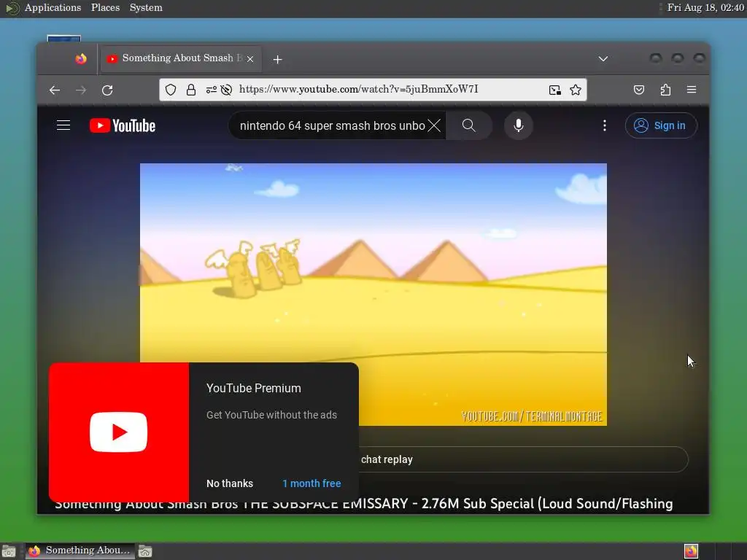Click the video player frame
Viewport: 747px width, 560px height.
click(x=373, y=295)
